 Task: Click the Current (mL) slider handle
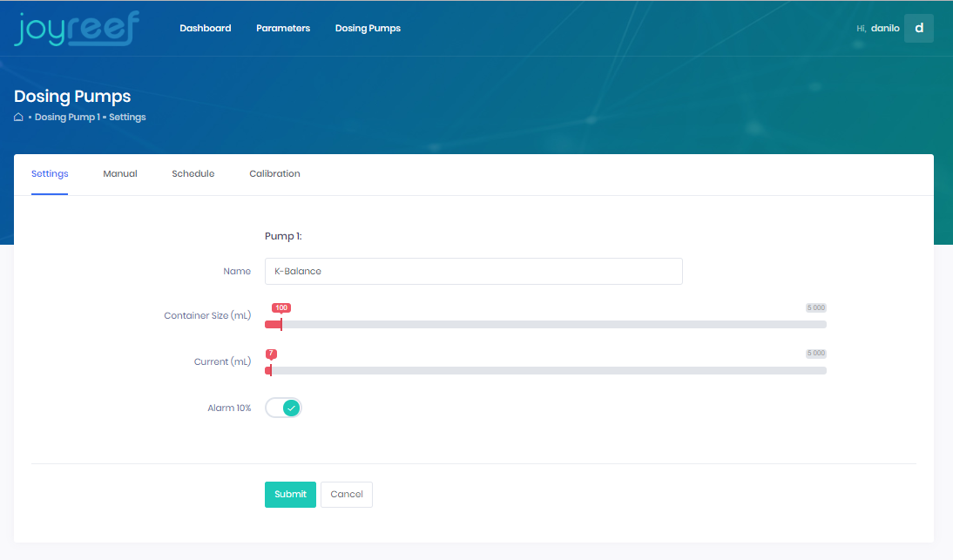[271, 370]
